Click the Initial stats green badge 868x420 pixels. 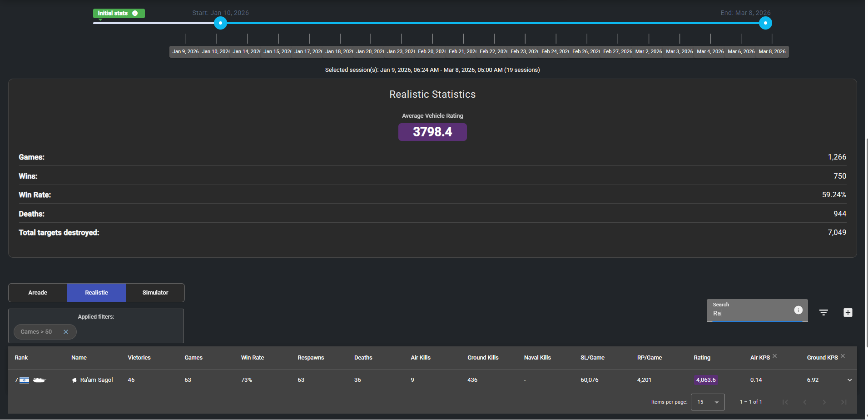[113, 13]
